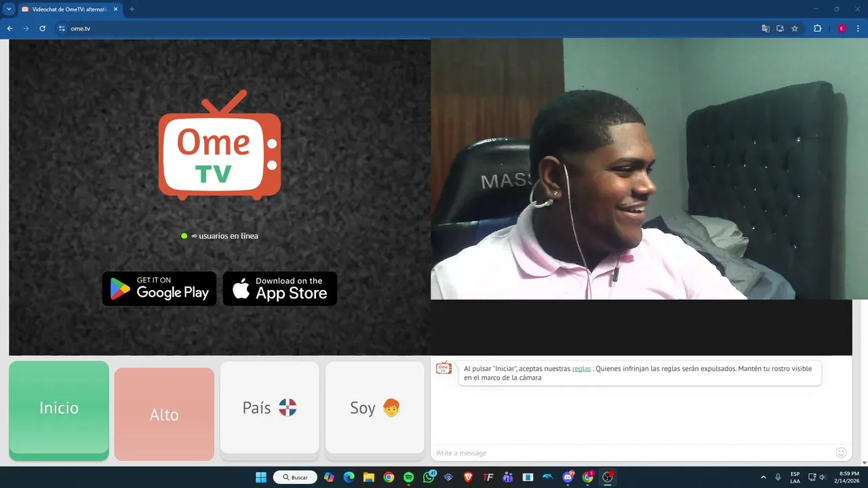Click the translate page icon
The image size is (868, 488).
click(766, 28)
